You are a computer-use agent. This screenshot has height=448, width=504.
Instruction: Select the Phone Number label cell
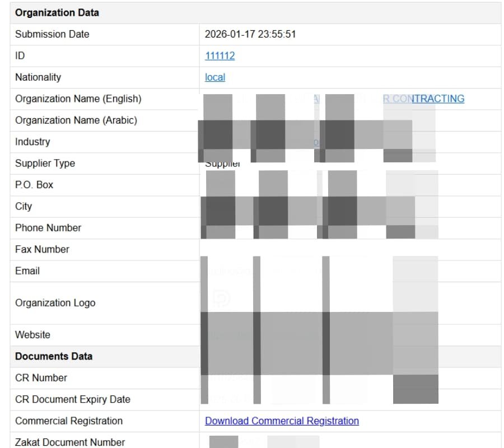coord(49,228)
